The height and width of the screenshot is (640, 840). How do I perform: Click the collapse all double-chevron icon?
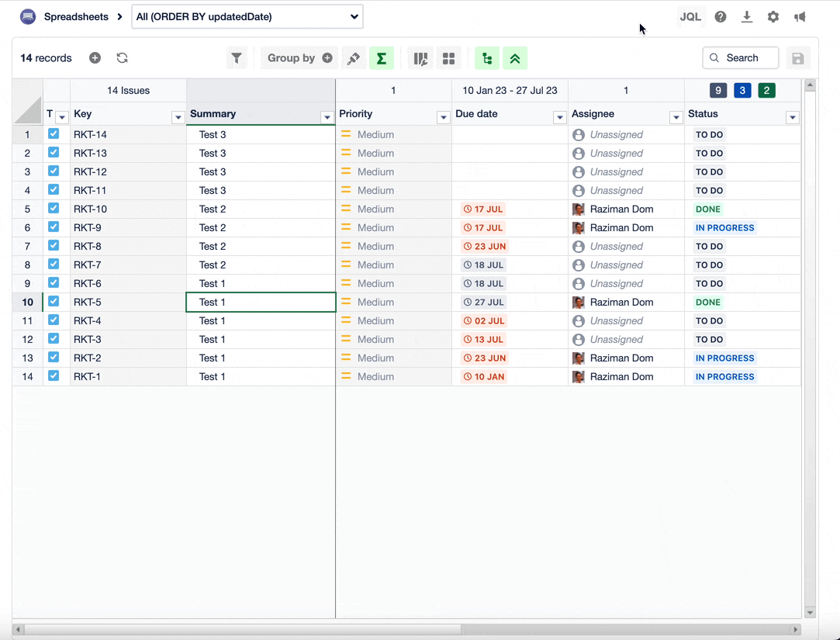(514, 58)
